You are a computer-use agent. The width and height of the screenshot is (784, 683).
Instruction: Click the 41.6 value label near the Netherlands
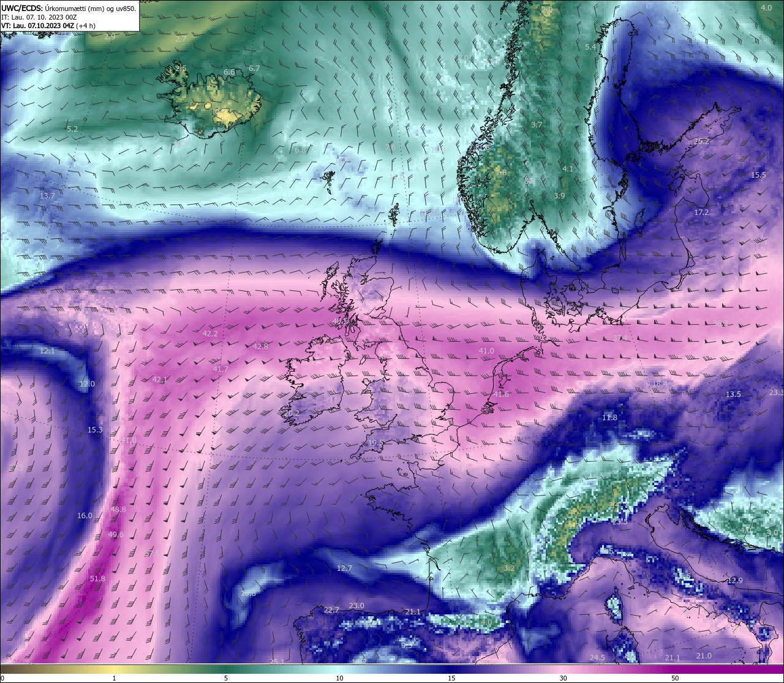[501, 394]
